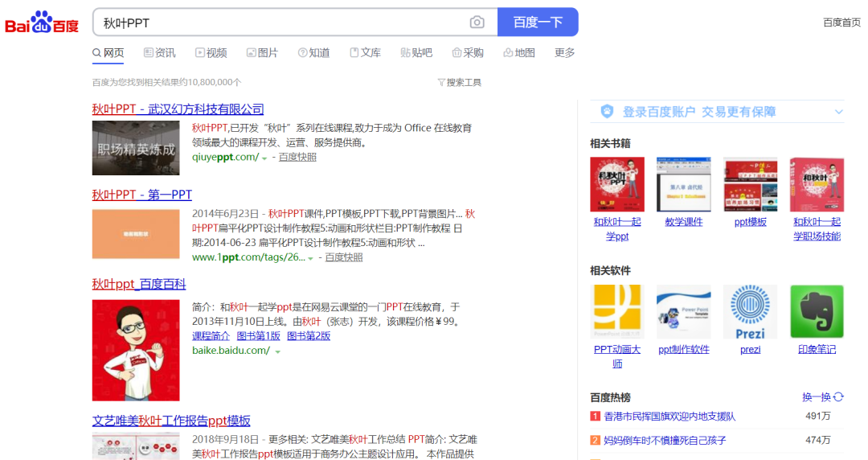Screen dimensions: 868x460
Task: Switch to 资讯 tab
Action: 159,52
